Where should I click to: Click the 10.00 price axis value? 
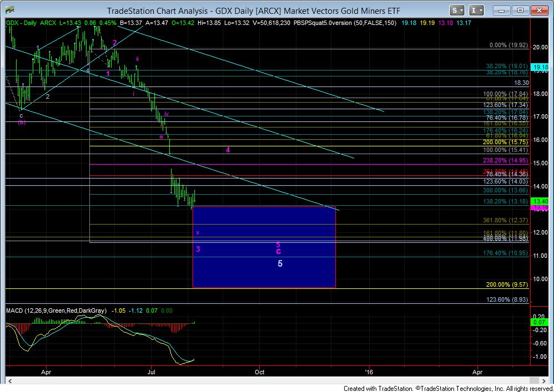click(540, 279)
